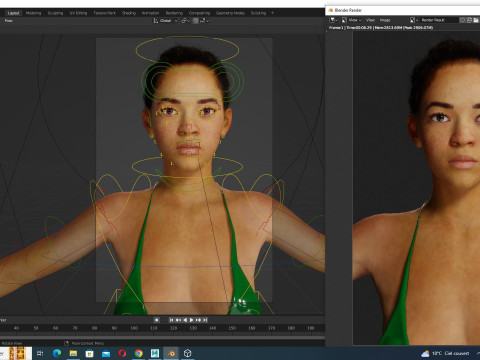This screenshot has height=360, width=480.
Task: Open the cube-shaped app icon in taskbar
Action: click(188, 353)
